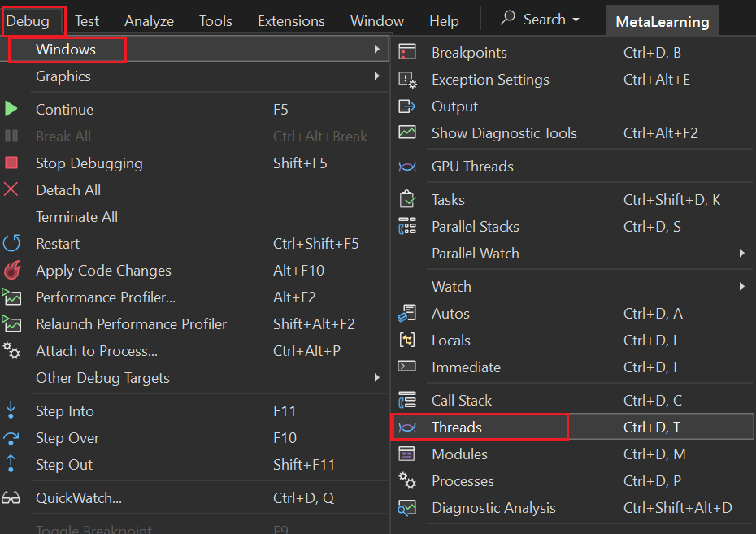This screenshot has height=534, width=756.
Task: Click the Detach All red X icon
Action: tap(11, 189)
